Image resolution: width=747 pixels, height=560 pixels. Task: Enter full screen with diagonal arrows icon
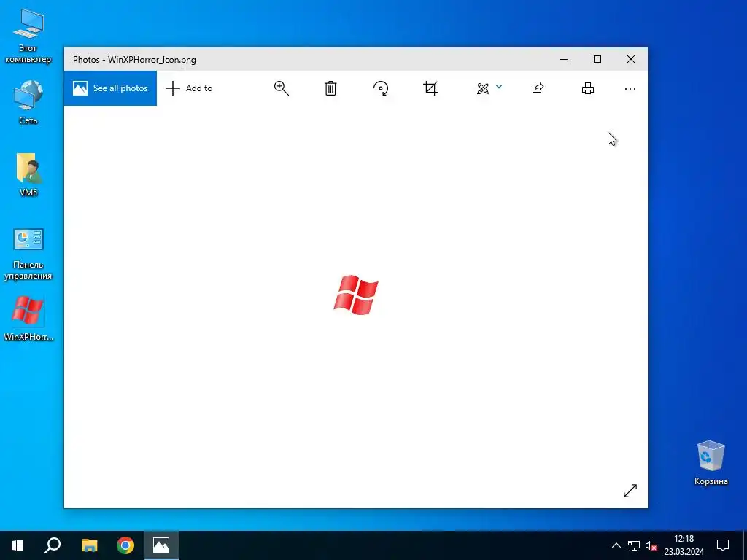tap(630, 491)
